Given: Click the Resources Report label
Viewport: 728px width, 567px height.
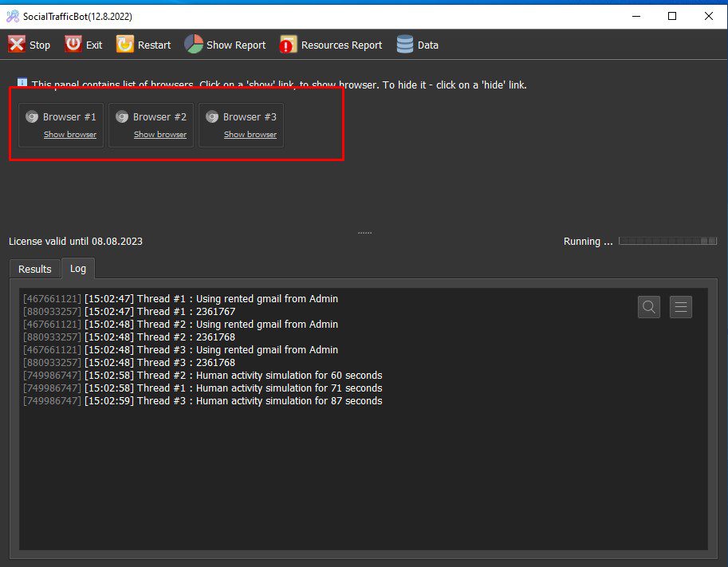Looking at the screenshot, I should click(342, 45).
